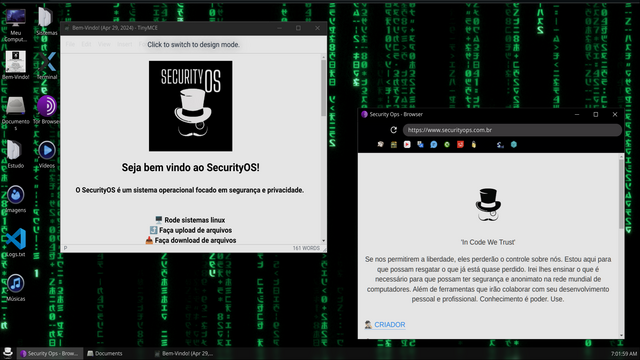Click the text 'Faça upload de arquivos'
640x360 pixels.
coord(195,230)
